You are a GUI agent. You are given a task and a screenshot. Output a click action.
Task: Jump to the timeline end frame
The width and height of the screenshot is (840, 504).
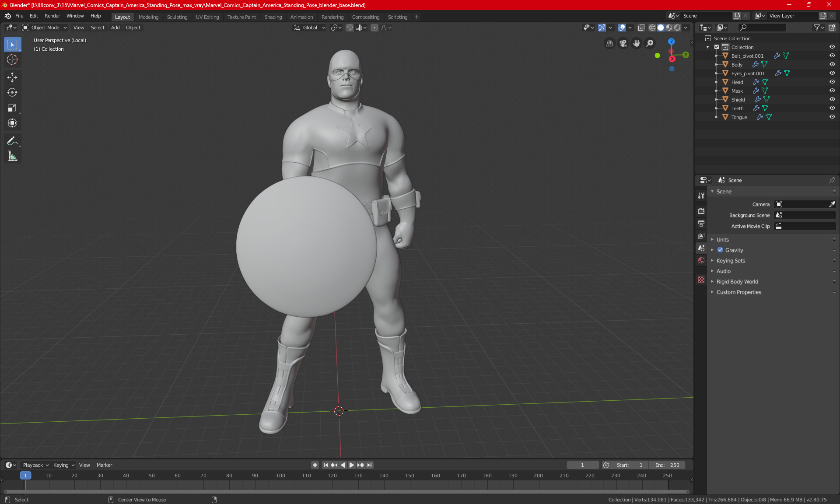click(370, 465)
